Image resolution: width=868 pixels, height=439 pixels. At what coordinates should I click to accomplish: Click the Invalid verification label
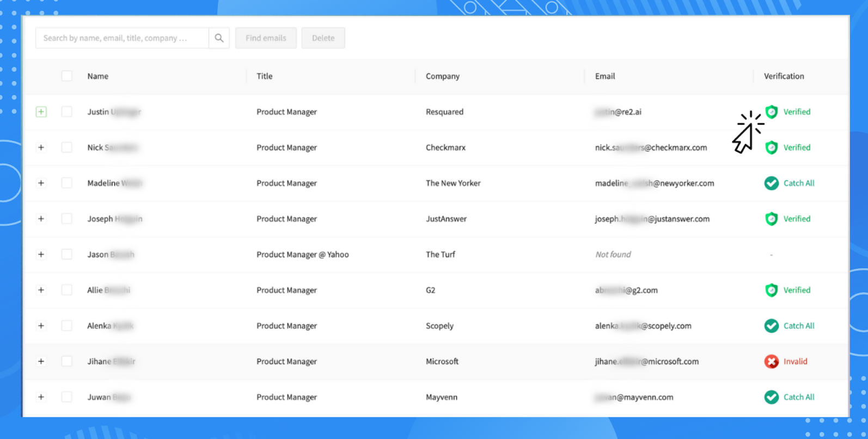tap(795, 361)
